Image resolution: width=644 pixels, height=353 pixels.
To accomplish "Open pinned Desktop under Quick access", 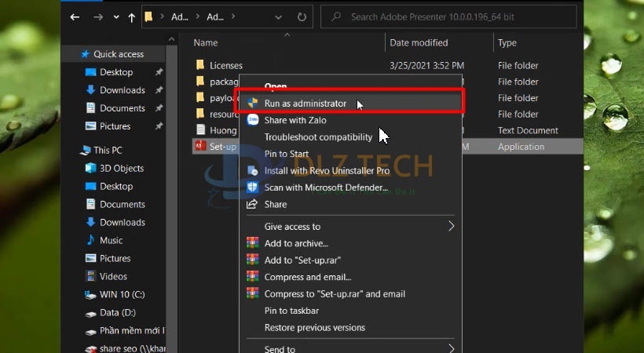I will pos(116,72).
